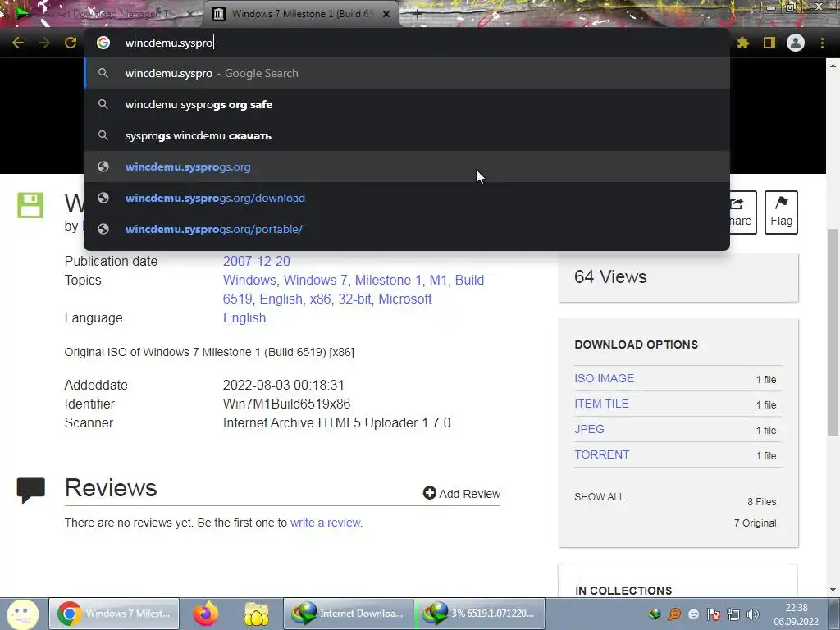Click 'Internet Archive HTML5 Uploader 1.7.0' text
The height and width of the screenshot is (630, 840).
click(x=336, y=422)
